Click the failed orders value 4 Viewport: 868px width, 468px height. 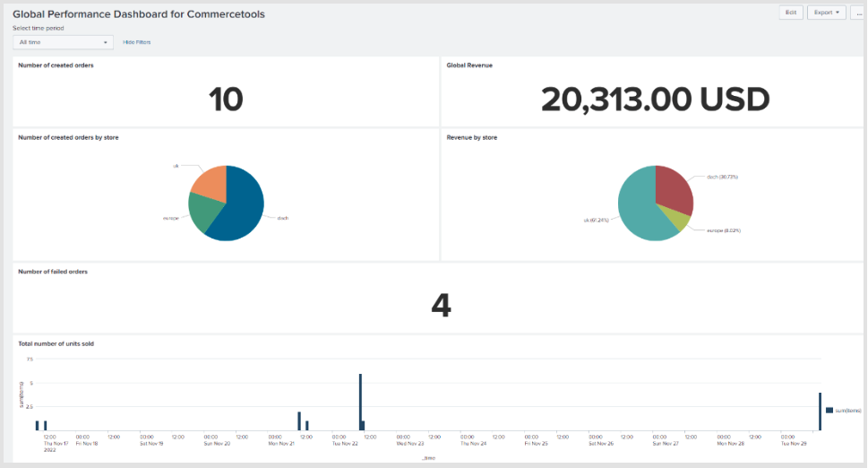pos(442,305)
